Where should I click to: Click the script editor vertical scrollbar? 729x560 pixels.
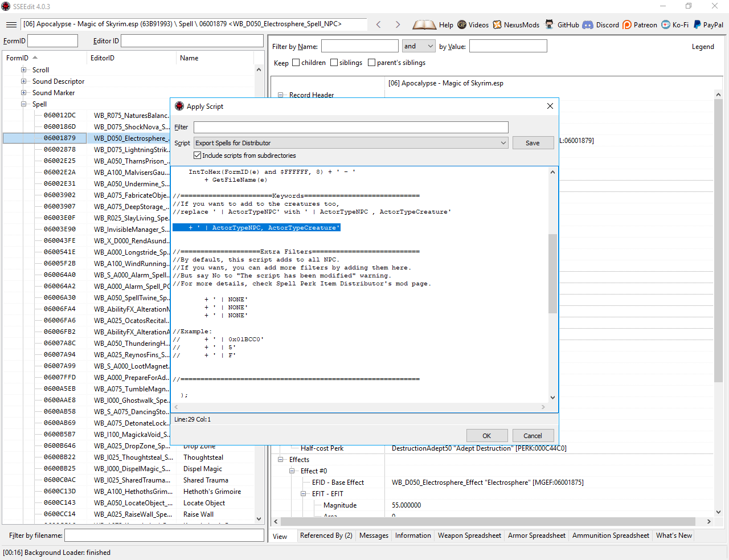pyautogui.click(x=552, y=273)
